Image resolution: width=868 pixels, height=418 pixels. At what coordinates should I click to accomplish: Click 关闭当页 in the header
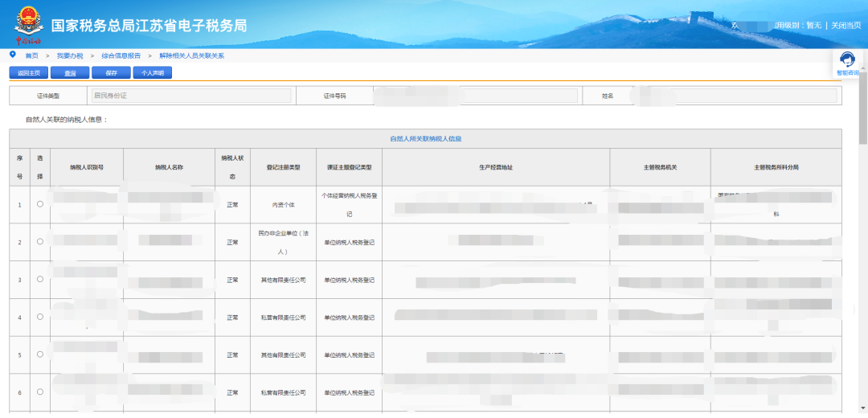tap(845, 26)
